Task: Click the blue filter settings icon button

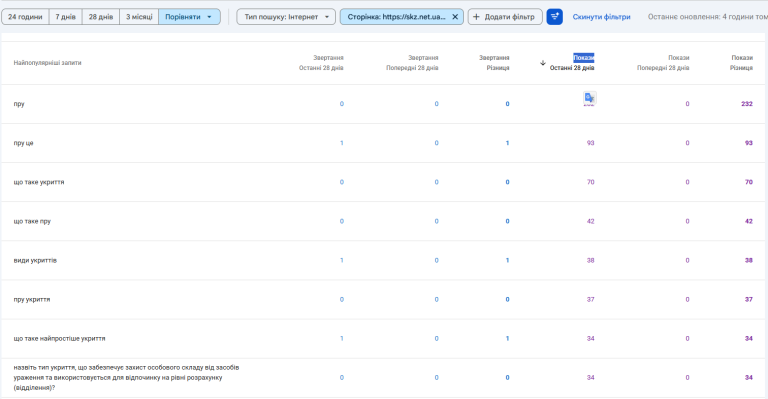Action: coord(554,17)
